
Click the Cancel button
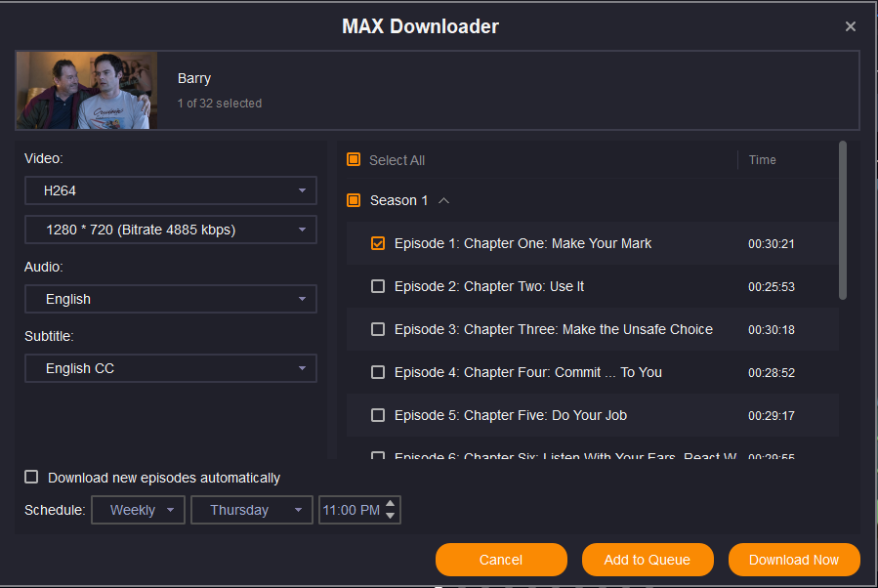pyautogui.click(x=501, y=560)
